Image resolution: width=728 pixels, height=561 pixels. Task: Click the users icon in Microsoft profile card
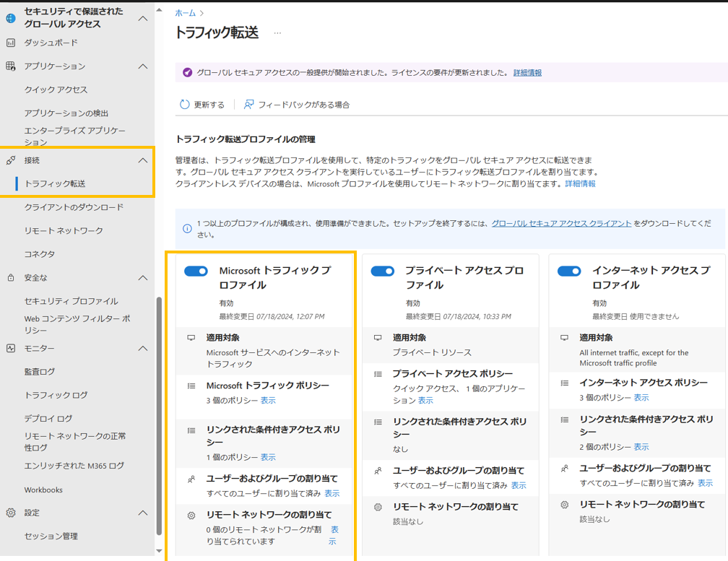[x=191, y=479]
